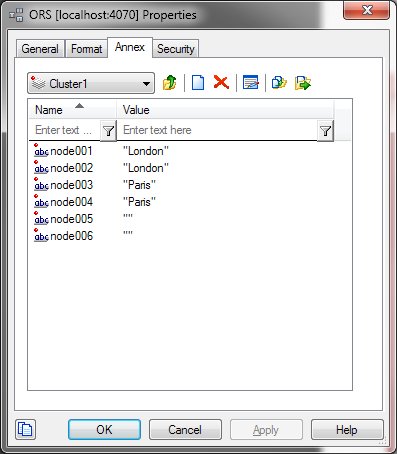Viewport: 397px width, 454px height.
Task: Click the filter funnel in Name column
Action: tap(108, 131)
